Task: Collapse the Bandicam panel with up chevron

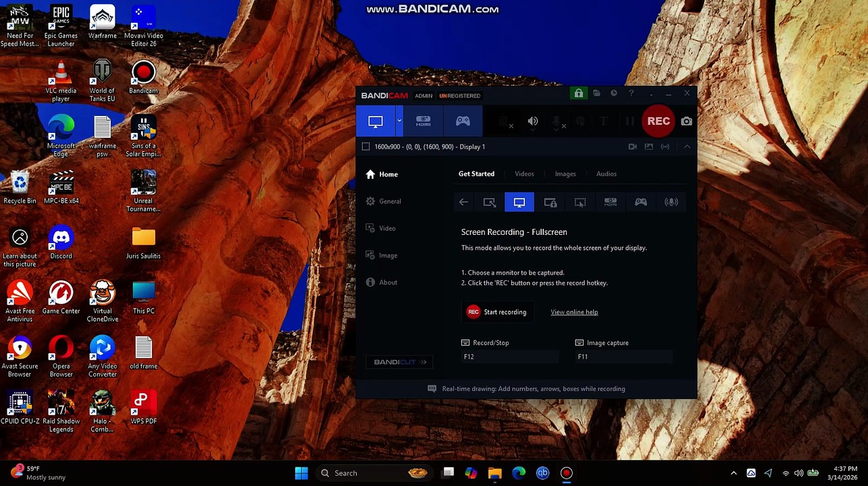Action: pyautogui.click(x=687, y=146)
